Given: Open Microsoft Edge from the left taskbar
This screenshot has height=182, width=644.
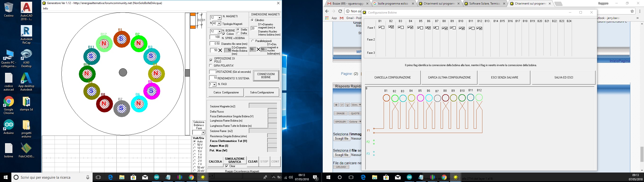Looking at the screenshot, I should [110, 177].
